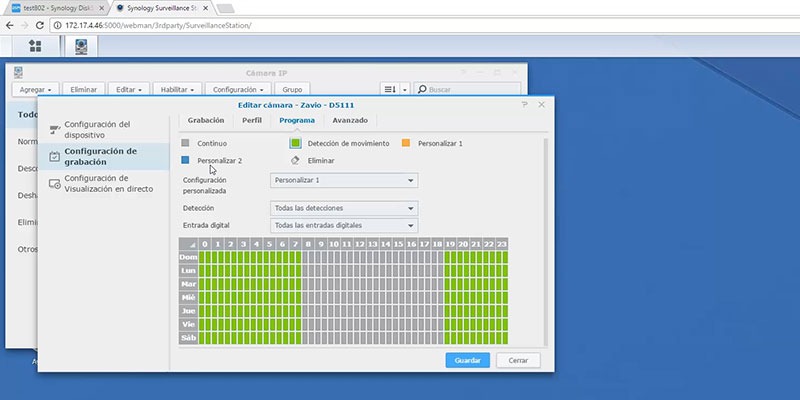Open Habilitar dropdown in Cámara IP
800x400 pixels.
177,89
